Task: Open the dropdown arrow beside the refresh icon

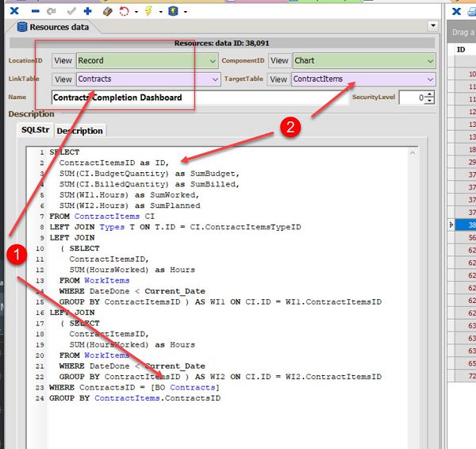Action: pyautogui.click(x=136, y=12)
